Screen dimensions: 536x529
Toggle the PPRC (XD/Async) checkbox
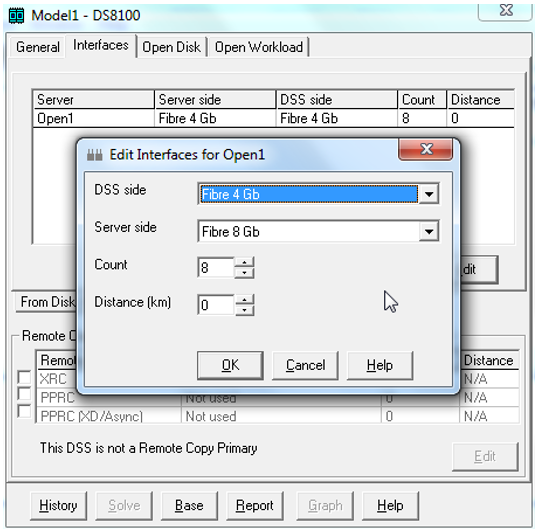pos(24,411)
